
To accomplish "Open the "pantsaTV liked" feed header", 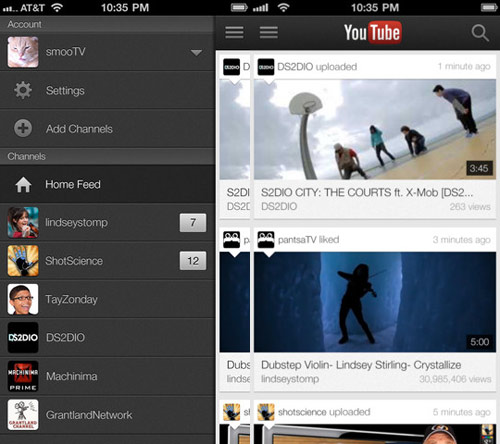I will (x=308, y=240).
